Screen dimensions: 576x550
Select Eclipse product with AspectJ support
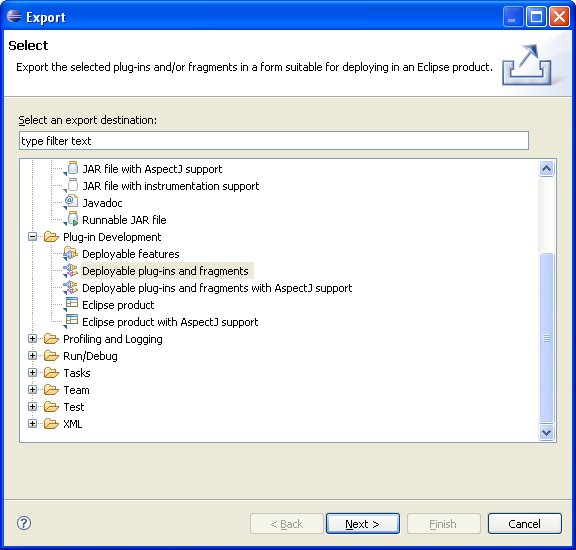click(170, 322)
